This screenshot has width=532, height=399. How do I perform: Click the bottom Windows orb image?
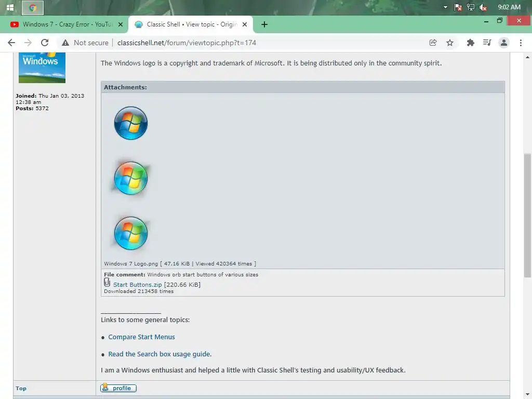coord(130,233)
